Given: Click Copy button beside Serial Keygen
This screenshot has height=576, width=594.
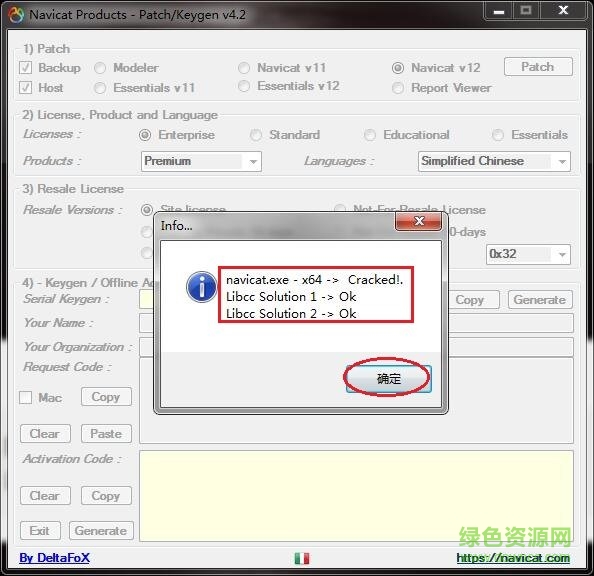Looking at the screenshot, I should [474, 300].
